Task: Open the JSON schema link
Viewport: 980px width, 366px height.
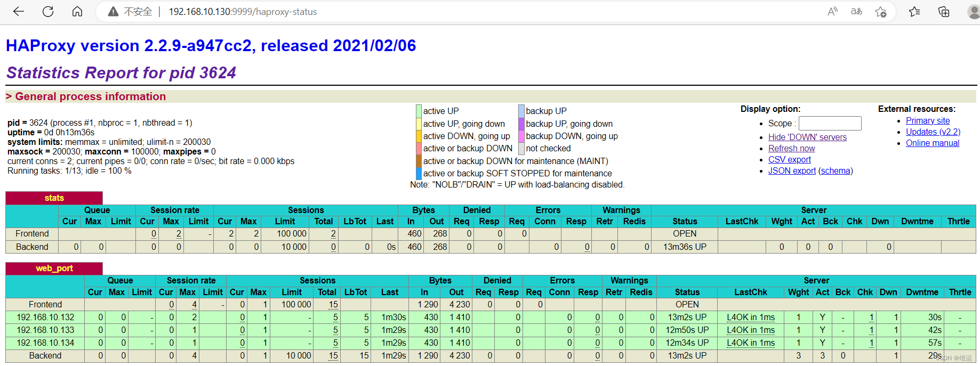Action: tap(836, 170)
